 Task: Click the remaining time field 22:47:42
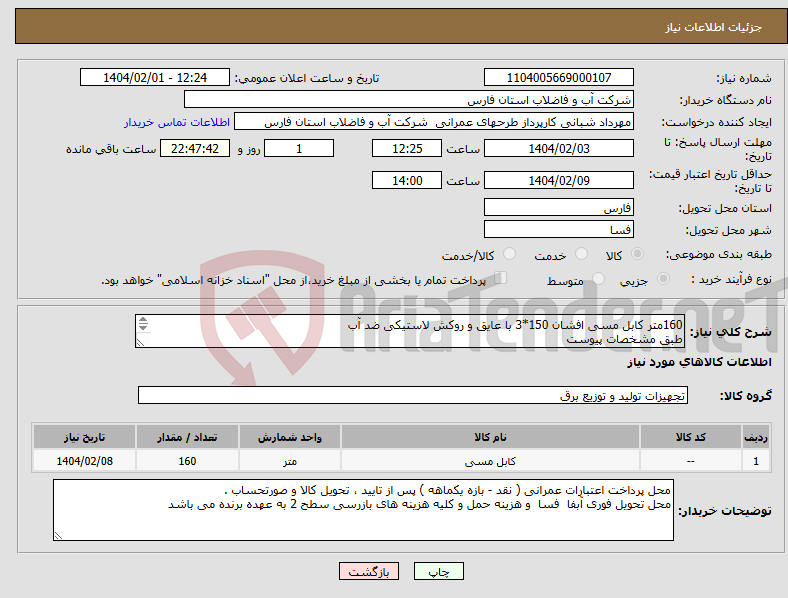pos(194,149)
